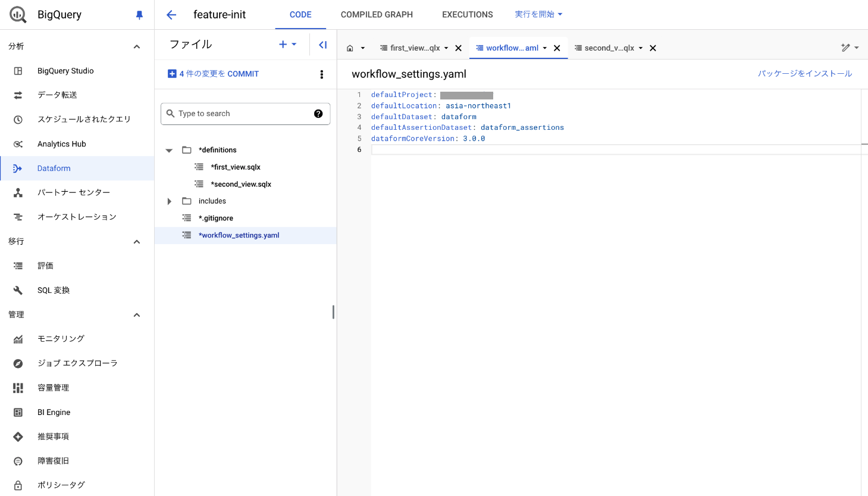
Task: Click the home tab icon
Action: [350, 48]
